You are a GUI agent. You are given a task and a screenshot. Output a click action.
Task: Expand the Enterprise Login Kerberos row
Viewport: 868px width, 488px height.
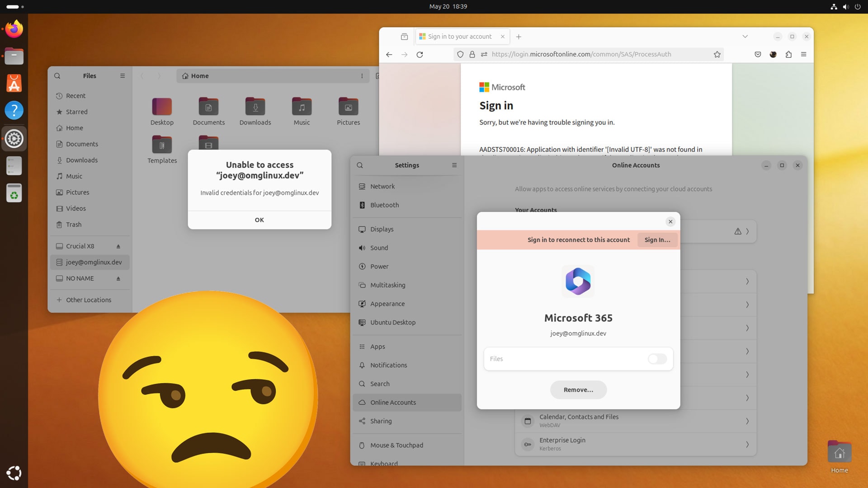[x=747, y=444]
